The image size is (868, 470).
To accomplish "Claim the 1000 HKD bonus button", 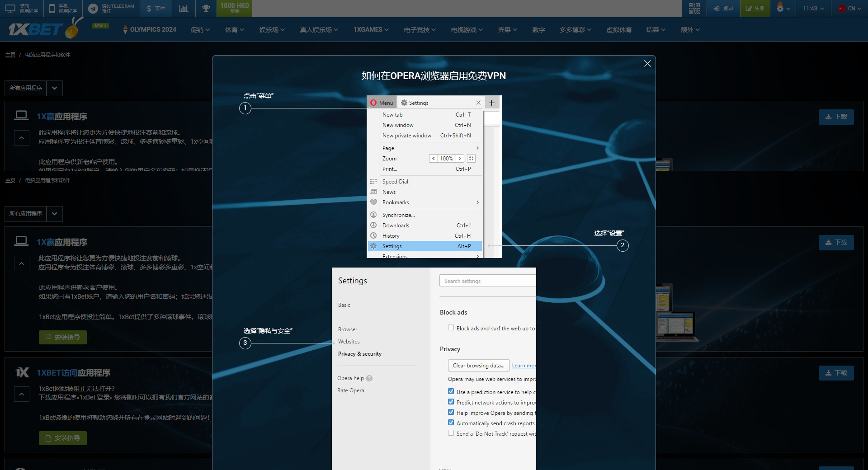I will 234,8.
